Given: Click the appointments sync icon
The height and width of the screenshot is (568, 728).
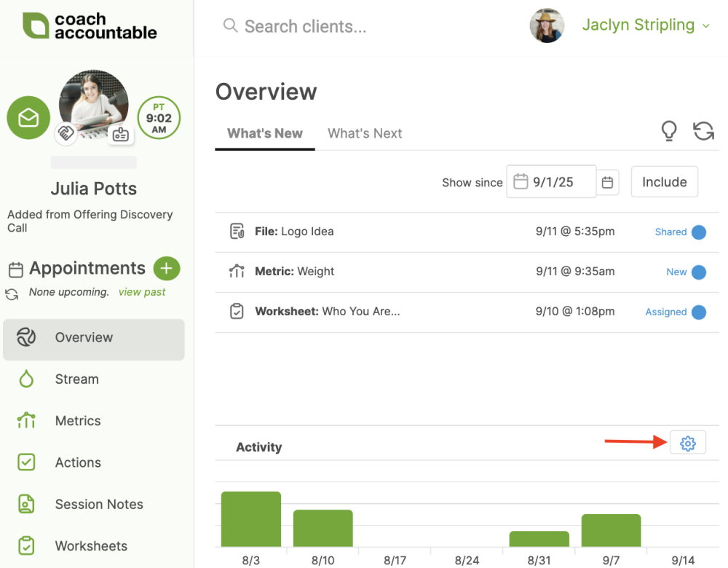Looking at the screenshot, I should click(x=12, y=294).
